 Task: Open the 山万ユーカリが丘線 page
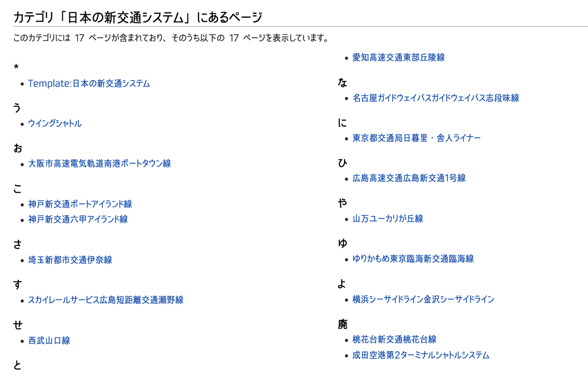388,219
